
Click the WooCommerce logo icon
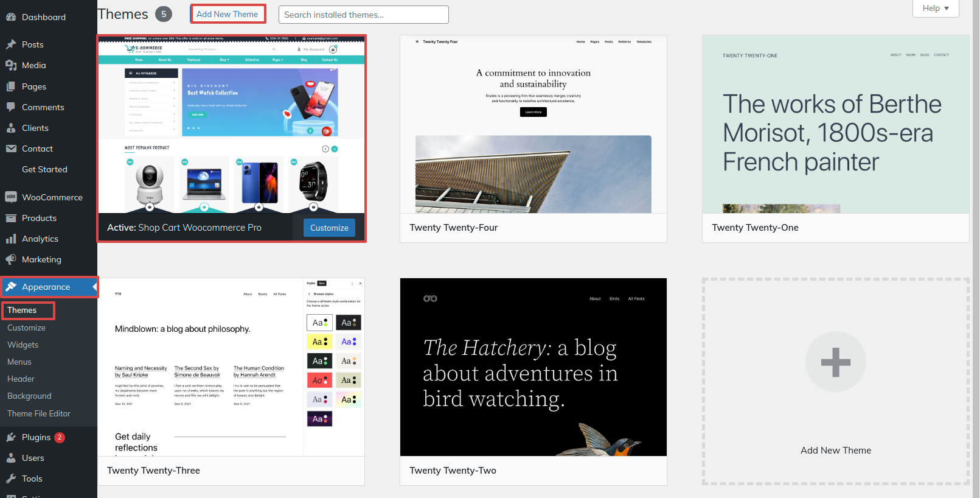(11, 197)
